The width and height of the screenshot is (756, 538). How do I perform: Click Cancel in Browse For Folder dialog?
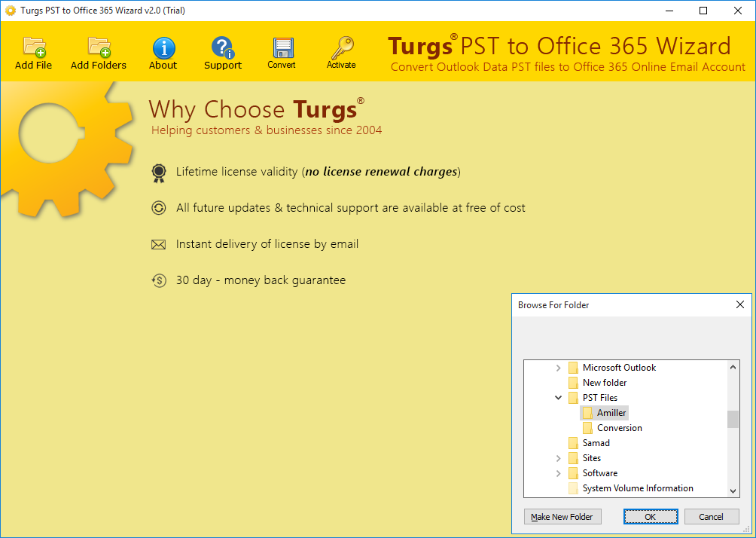click(x=711, y=517)
